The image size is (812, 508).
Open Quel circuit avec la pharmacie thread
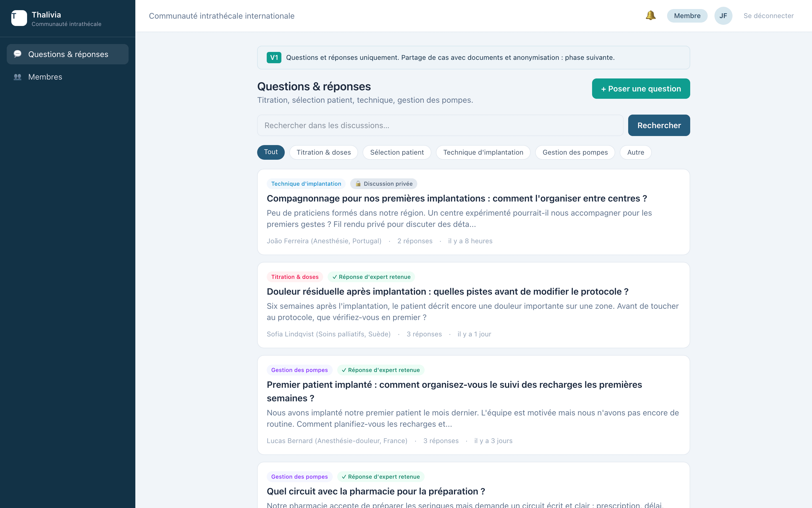pyautogui.click(x=376, y=492)
